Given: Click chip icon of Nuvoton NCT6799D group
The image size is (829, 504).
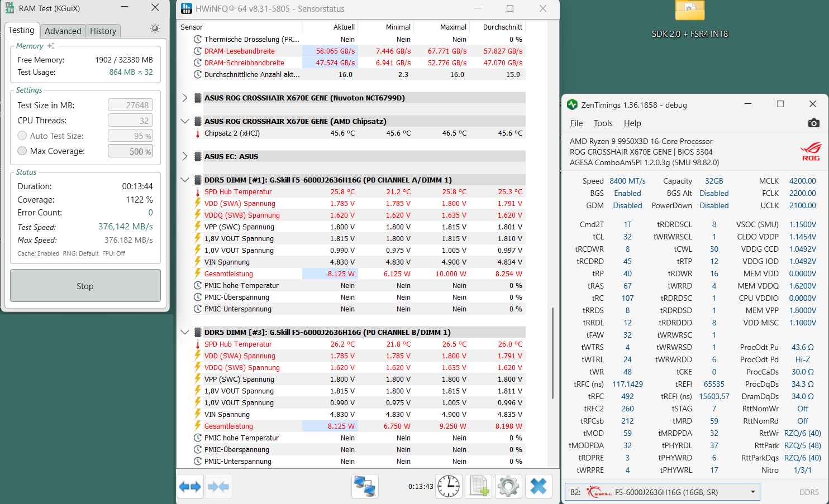Looking at the screenshot, I should point(198,98).
